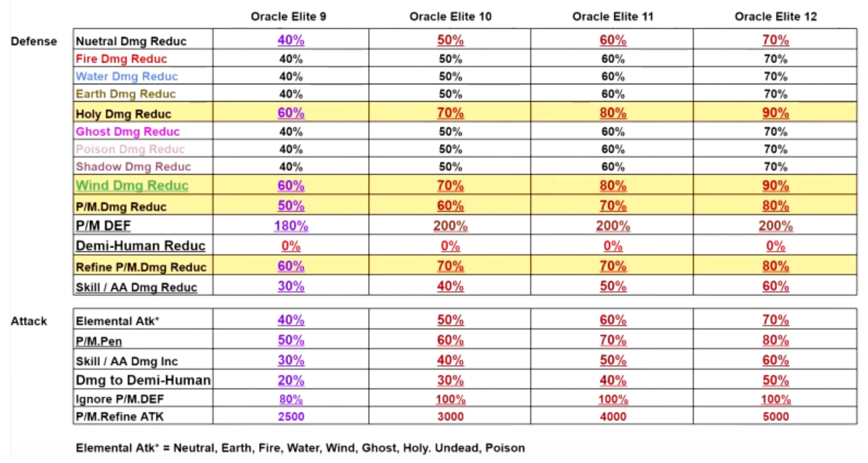The image size is (868, 463).
Task: Select the Holy Dmg Reduc row label
Action: coord(123,114)
